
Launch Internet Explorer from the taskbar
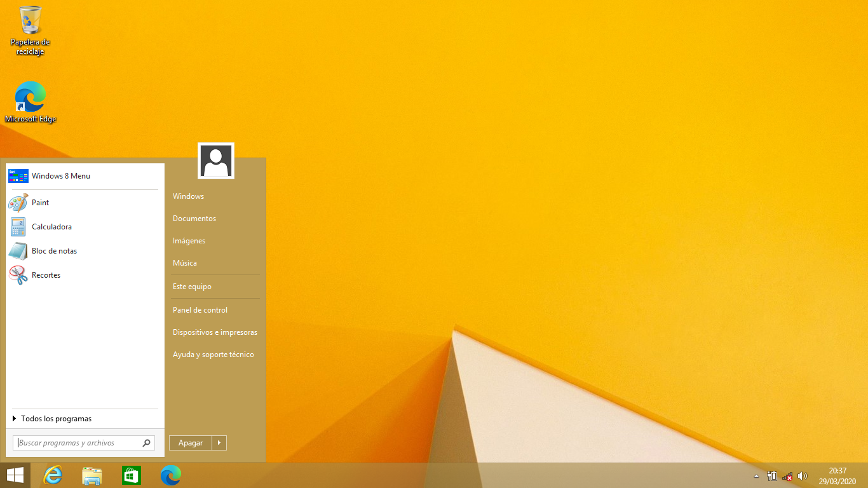tap(53, 475)
